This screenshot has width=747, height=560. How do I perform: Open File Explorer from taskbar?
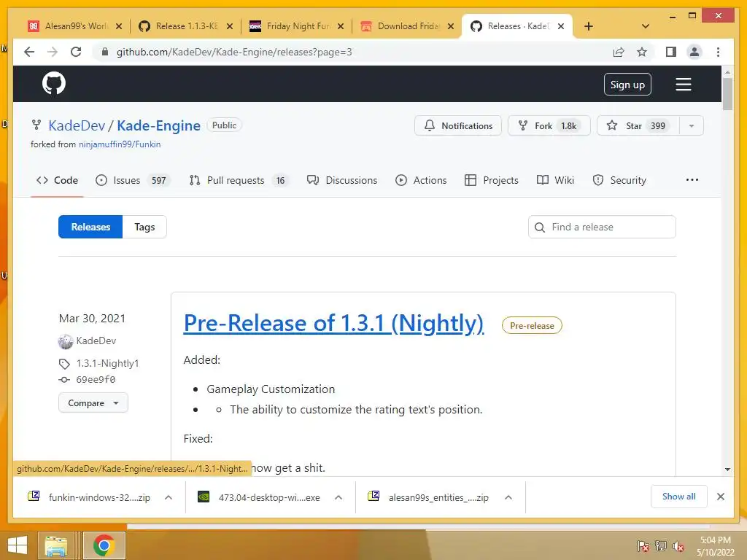point(56,545)
